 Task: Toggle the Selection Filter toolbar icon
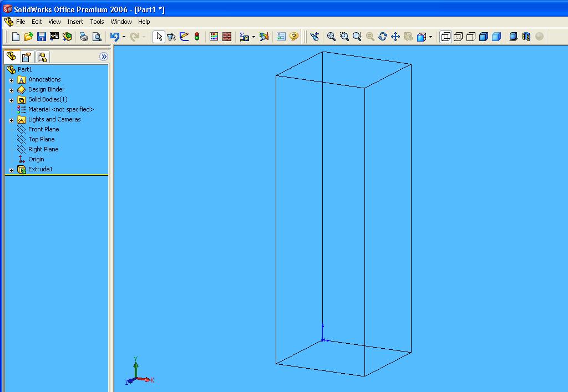(x=171, y=37)
